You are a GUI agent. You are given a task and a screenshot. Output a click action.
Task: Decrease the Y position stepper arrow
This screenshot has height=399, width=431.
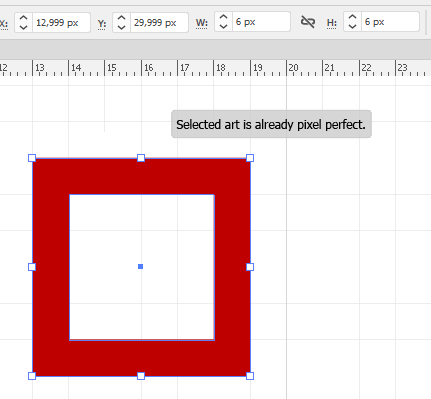122,27
